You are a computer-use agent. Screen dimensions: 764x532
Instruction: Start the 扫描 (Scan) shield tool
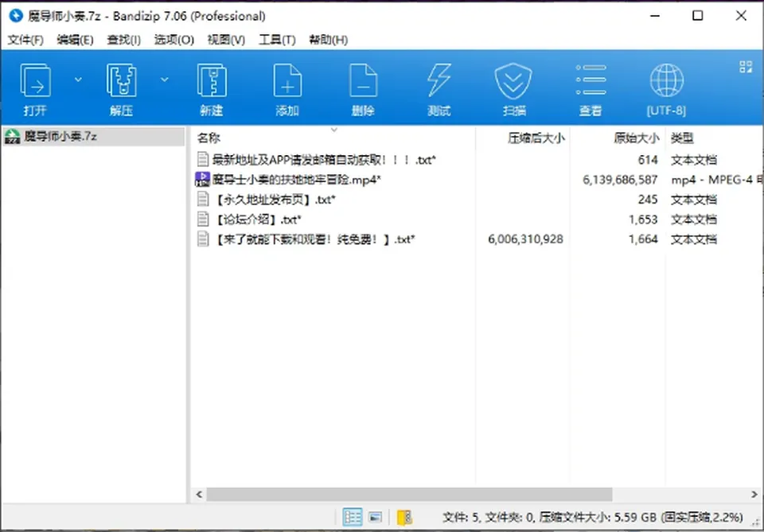513,81
